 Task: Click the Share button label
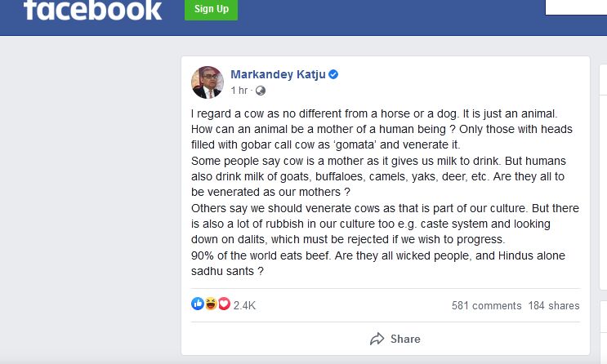(x=405, y=339)
